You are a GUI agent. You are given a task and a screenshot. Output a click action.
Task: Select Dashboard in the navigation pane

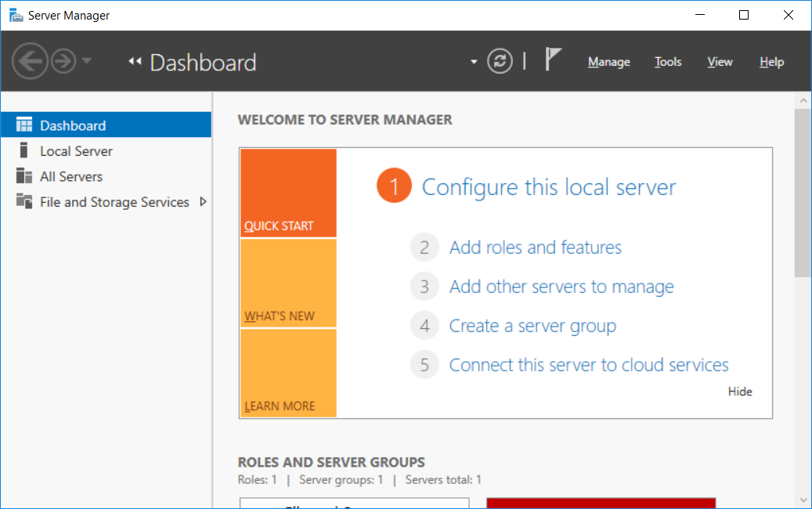106,125
